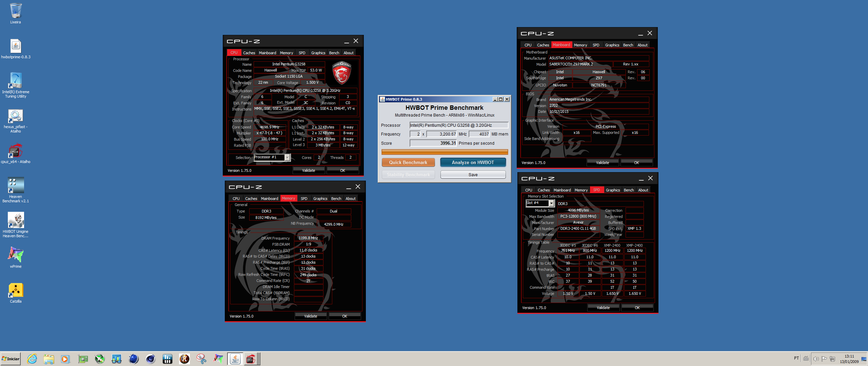Image resolution: width=868 pixels, height=366 pixels.
Task: Open MSI Afterburner jet icon in taskbar
Action: (100, 359)
